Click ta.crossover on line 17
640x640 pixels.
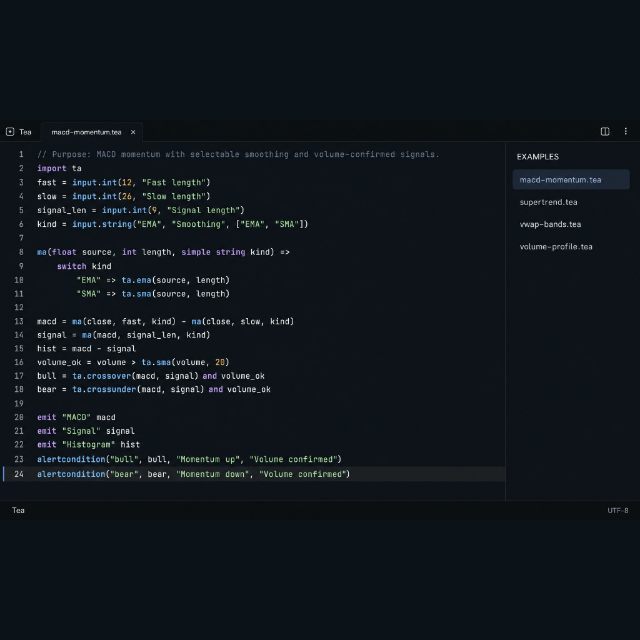[x=102, y=376]
